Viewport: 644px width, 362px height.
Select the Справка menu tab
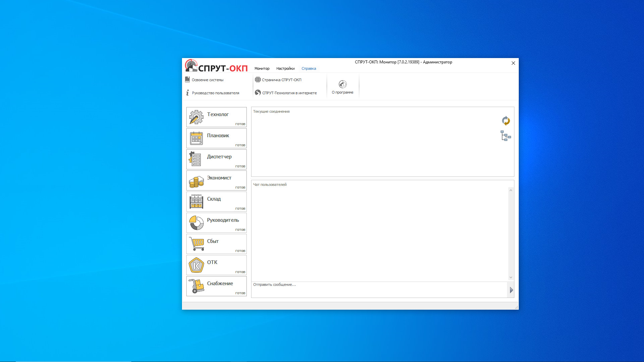309,68
